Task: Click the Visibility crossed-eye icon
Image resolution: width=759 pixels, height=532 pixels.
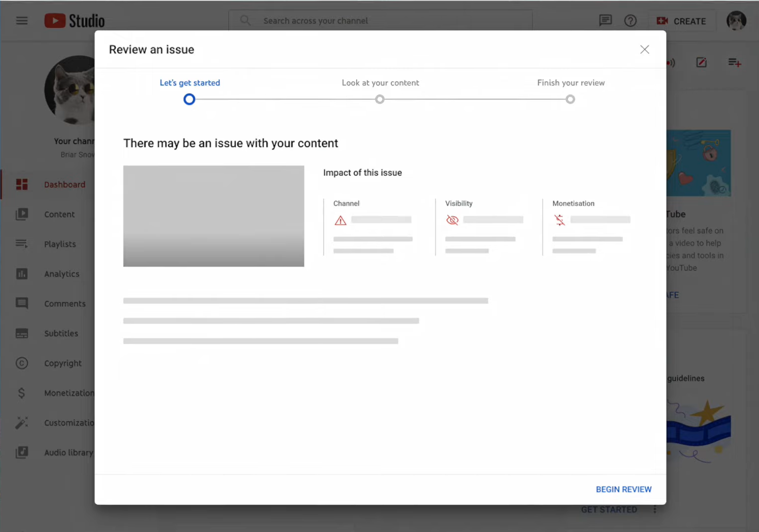Action: 452,220
